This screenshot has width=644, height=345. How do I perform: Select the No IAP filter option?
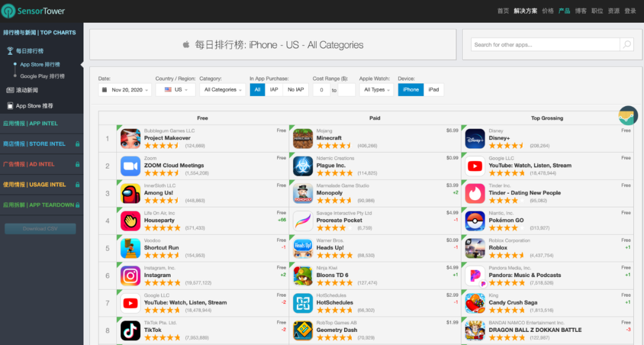pyautogui.click(x=296, y=89)
